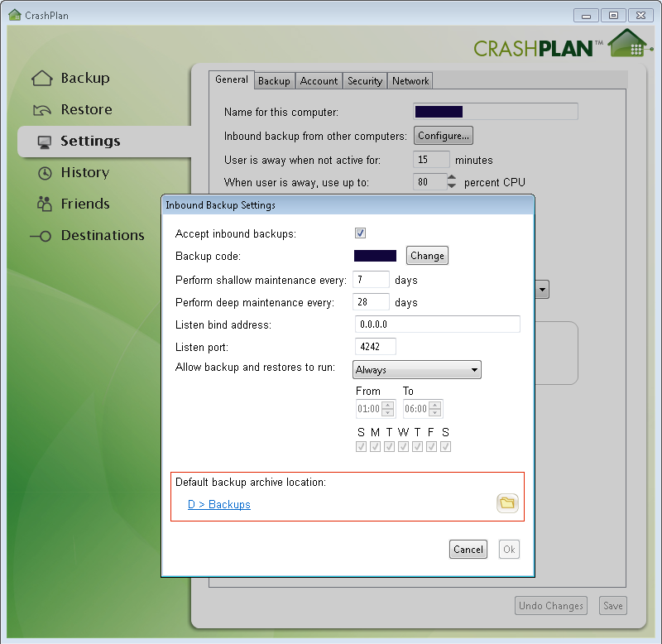Cancel the Inbound Backup Settings dialog
662x644 pixels.
pos(468,550)
